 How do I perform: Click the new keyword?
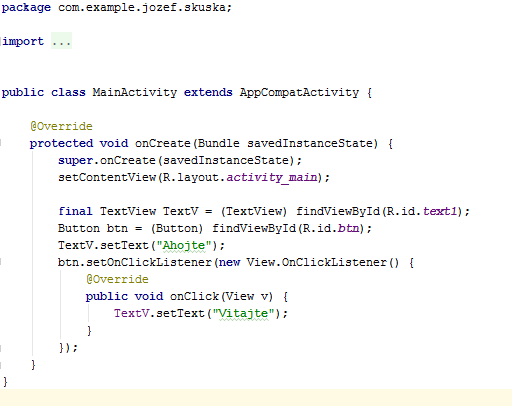(x=229, y=263)
